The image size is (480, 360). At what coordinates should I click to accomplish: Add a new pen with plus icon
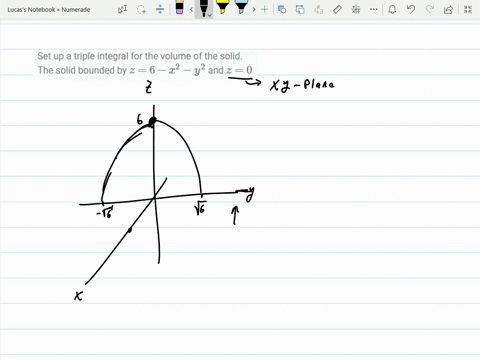click(x=265, y=9)
